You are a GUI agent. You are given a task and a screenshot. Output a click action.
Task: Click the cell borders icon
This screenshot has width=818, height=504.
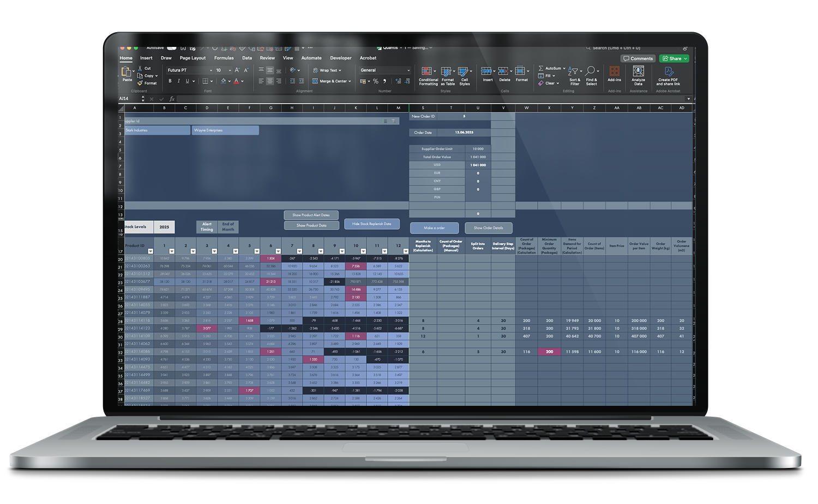(x=205, y=81)
